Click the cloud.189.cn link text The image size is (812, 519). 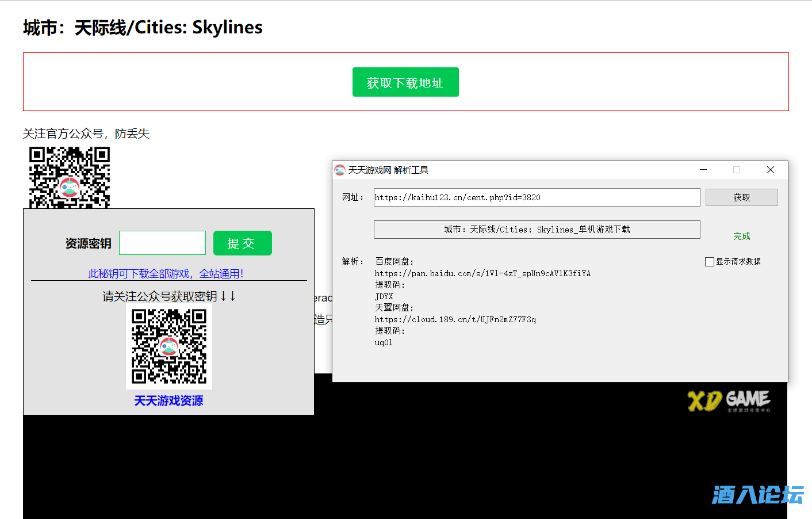click(x=455, y=319)
